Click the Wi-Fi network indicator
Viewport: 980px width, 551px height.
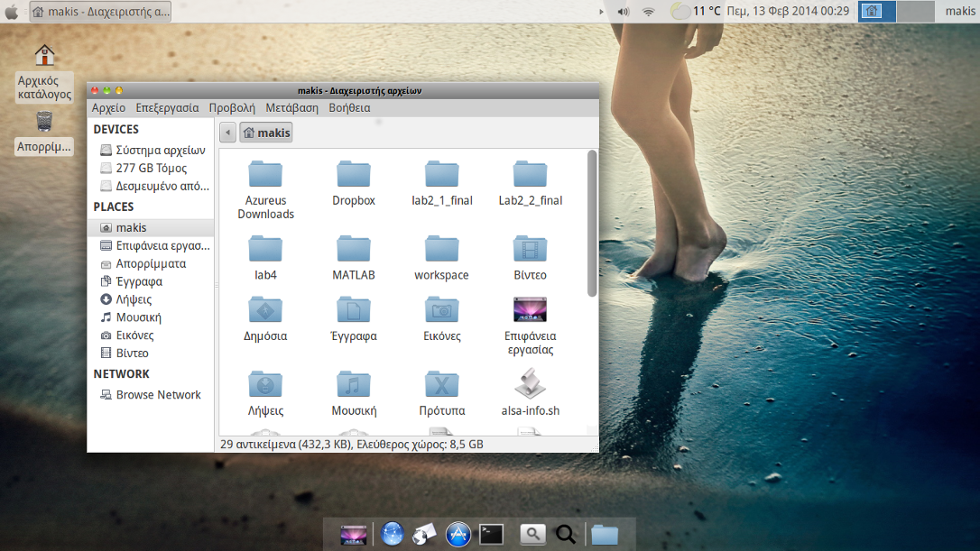point(648,12)
